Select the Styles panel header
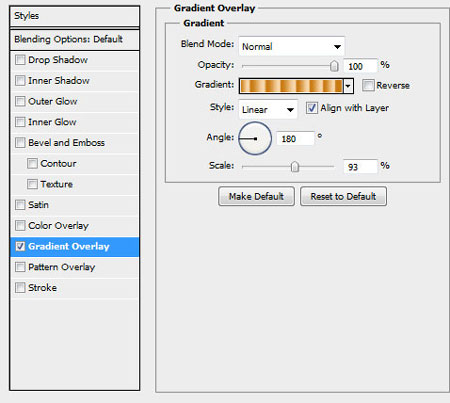Image resolution: width=450 pixels, height=403 pixels. click(x=75, y=16)
